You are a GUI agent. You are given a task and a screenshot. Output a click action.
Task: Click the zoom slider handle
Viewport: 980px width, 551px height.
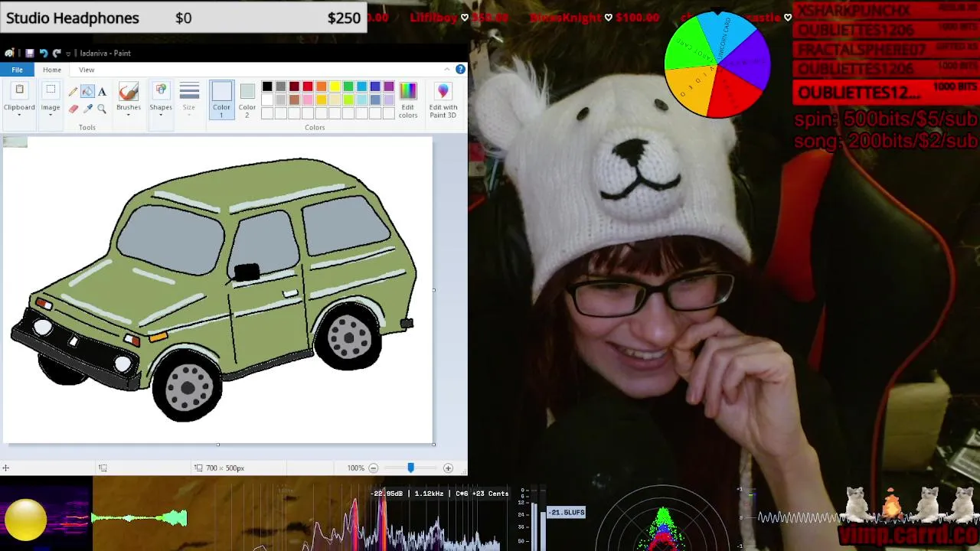(x=410, y=468)
